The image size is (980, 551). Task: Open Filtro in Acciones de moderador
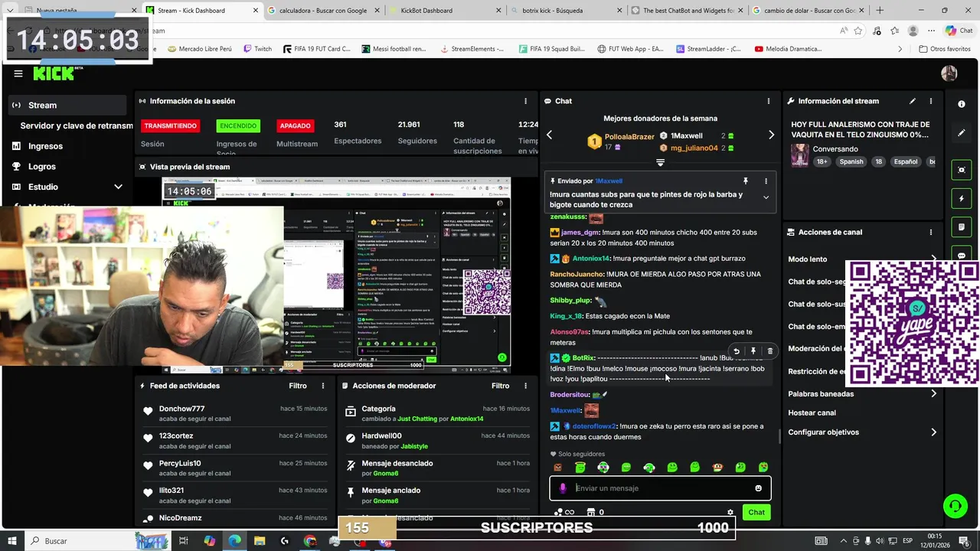[x=500, y=386]
